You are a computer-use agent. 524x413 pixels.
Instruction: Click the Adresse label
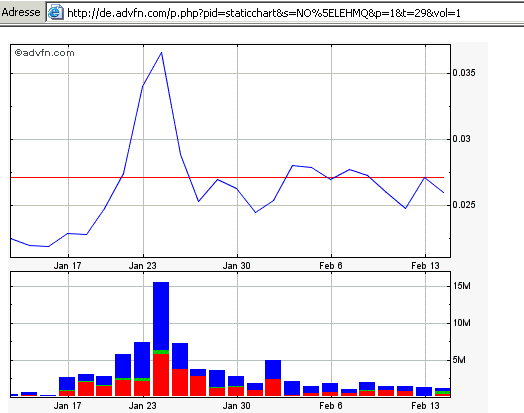21,12
